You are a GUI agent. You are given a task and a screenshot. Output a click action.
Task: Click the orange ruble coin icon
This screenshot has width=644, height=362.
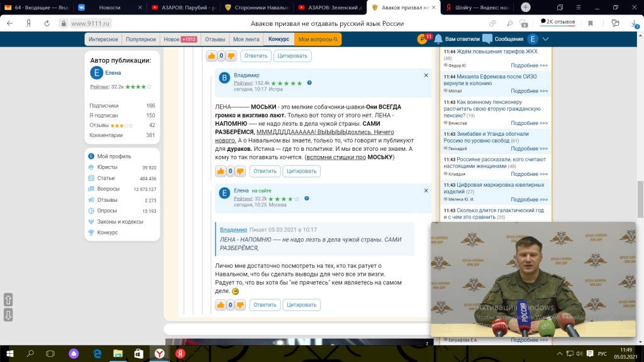422,39
